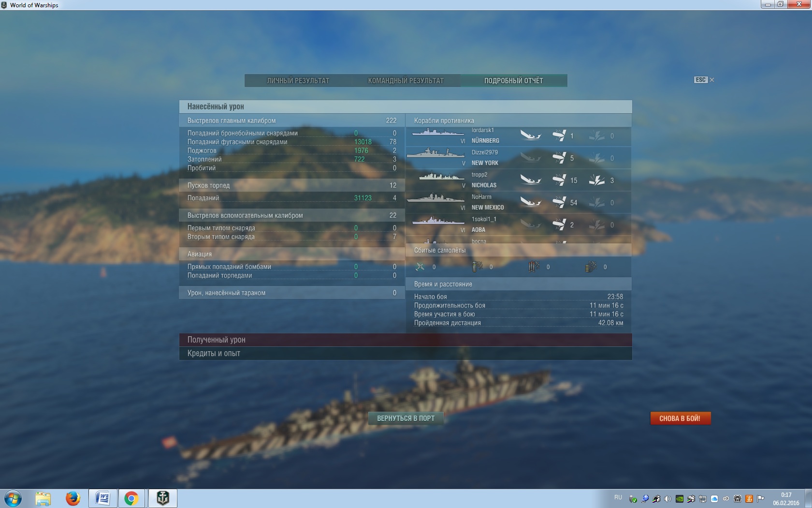Click the Вернуться в порт button
This screenshot has width=812, height=508.
tap(406, 418)
